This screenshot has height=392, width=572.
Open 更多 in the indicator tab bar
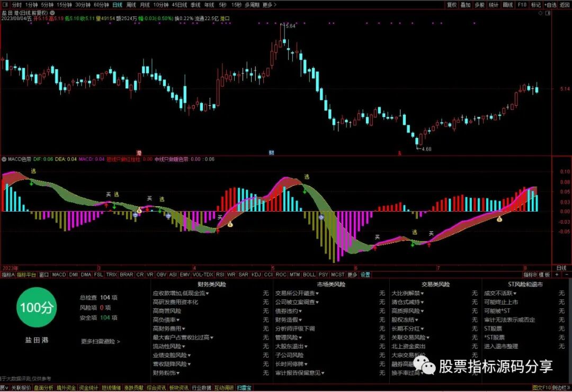352,275
